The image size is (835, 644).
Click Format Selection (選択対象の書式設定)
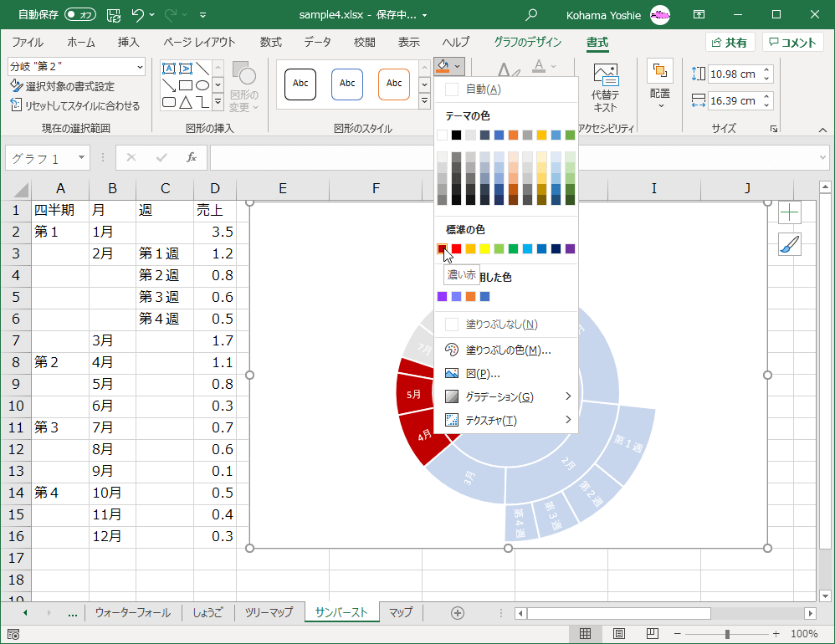point(69,86)
